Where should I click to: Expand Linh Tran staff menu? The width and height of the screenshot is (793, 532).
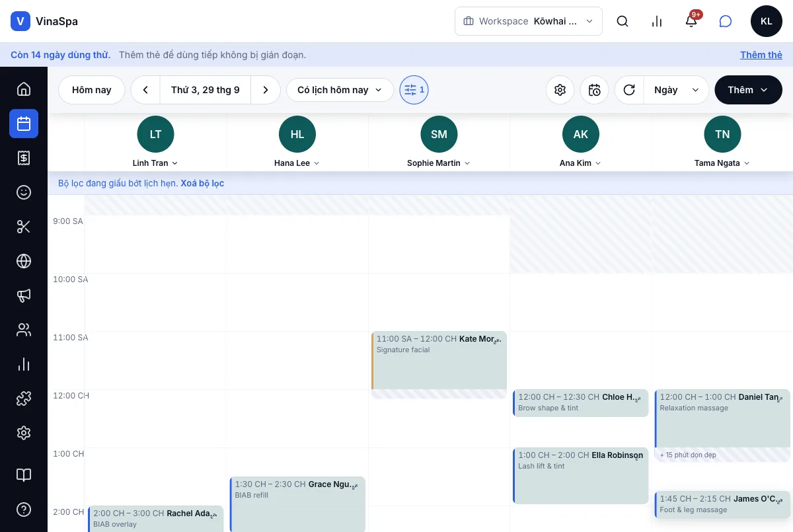click(x=155, y=163)
